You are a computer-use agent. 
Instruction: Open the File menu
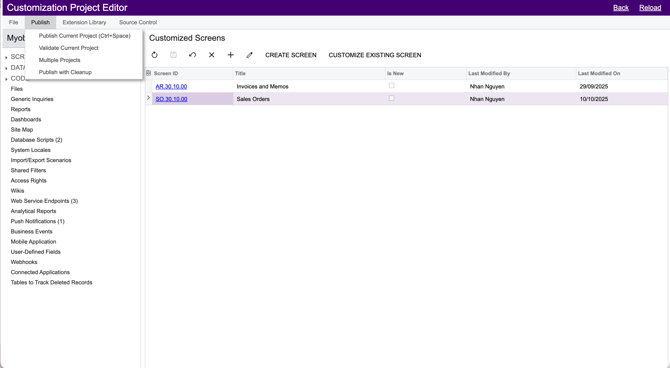[14, 22]
